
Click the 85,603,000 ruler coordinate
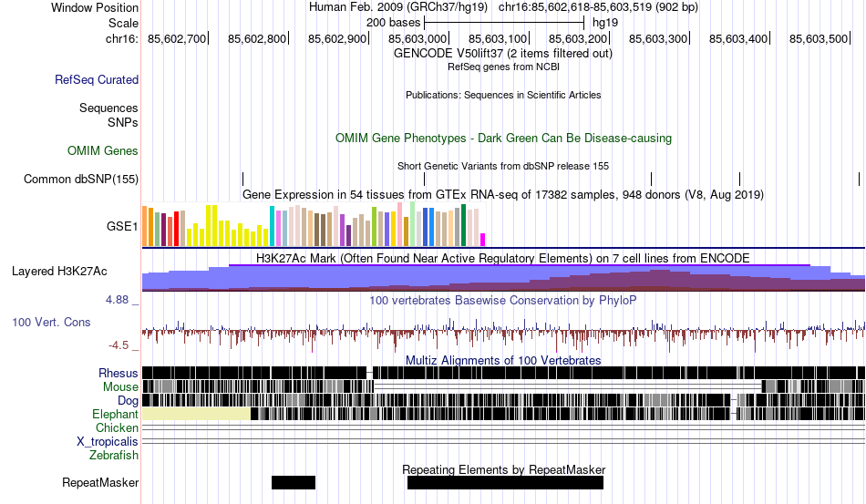(417, 38)
